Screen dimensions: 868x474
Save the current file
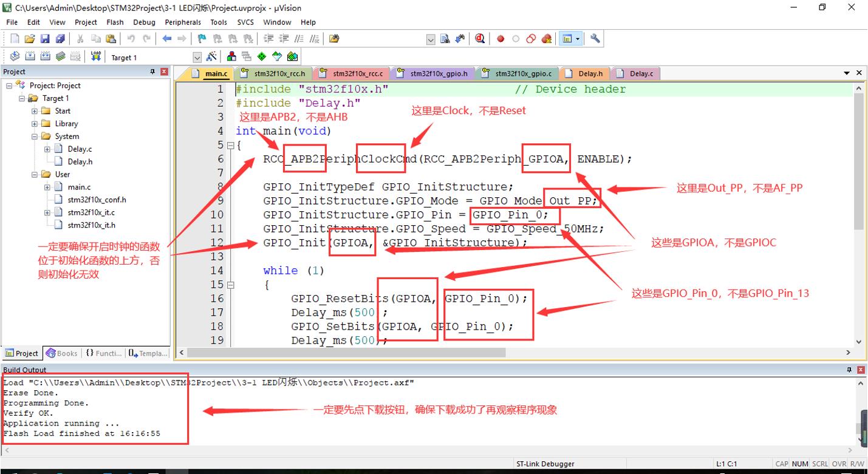point(45,39)
